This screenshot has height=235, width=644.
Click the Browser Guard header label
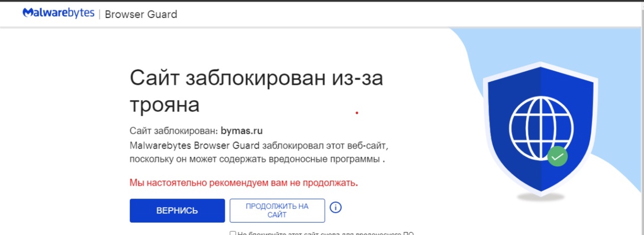pos(141,14)
